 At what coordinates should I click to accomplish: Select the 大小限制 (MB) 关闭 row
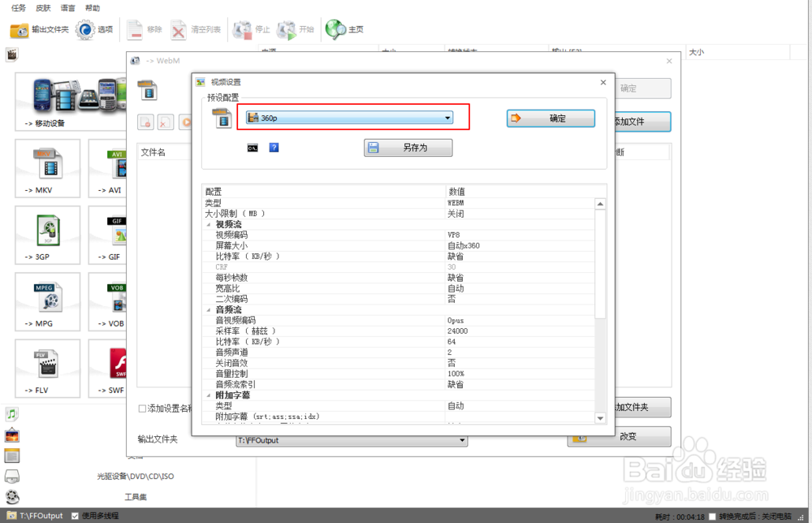399,214
